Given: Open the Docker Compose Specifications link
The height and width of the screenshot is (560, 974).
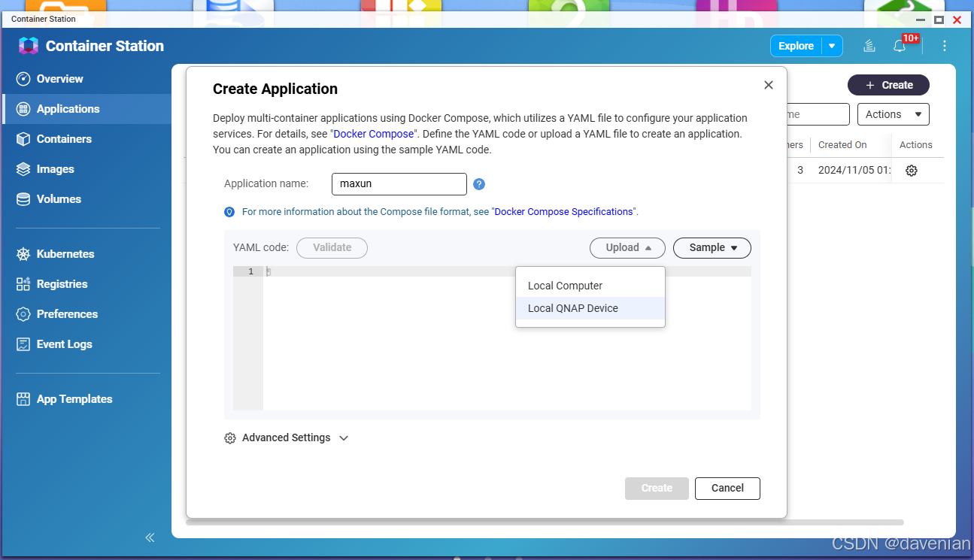Looking at the screenshot, I should tap(564, 212).
